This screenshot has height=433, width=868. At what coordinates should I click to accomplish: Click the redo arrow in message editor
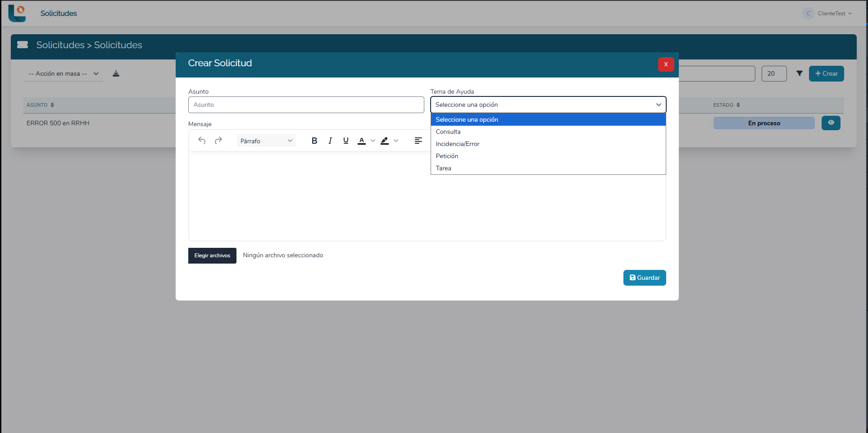coord(218,141)
